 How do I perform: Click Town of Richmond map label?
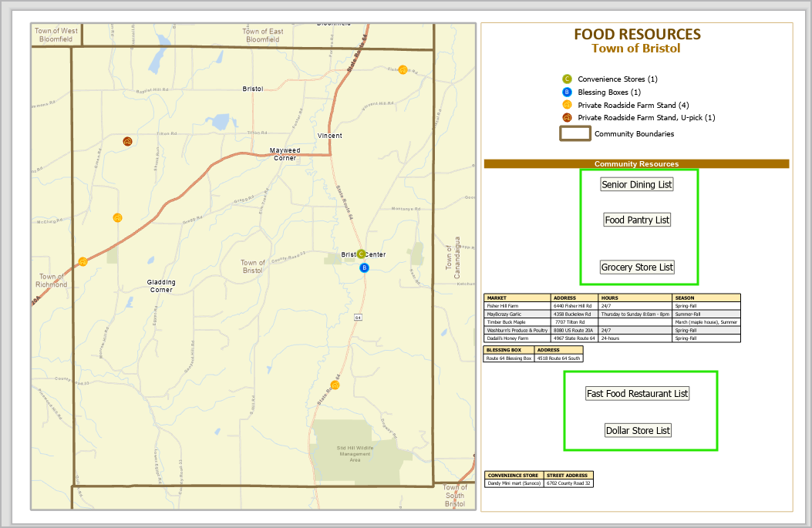click(51, 281)
